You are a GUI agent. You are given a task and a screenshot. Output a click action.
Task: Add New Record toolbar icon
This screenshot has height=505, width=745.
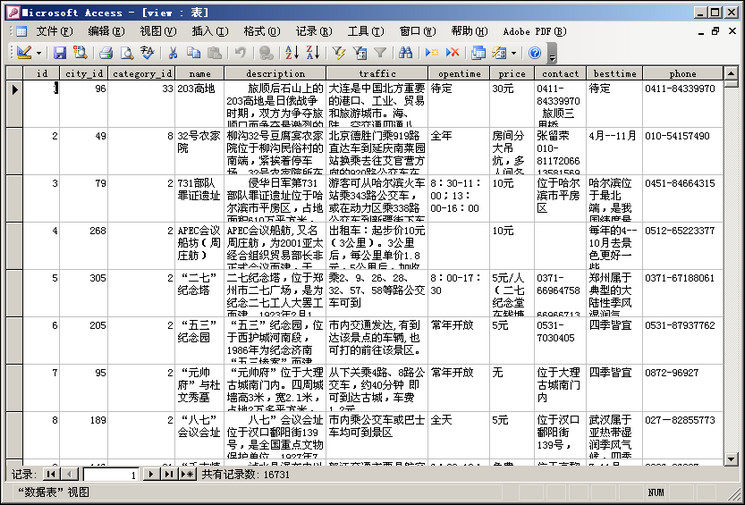pos(431,53)
